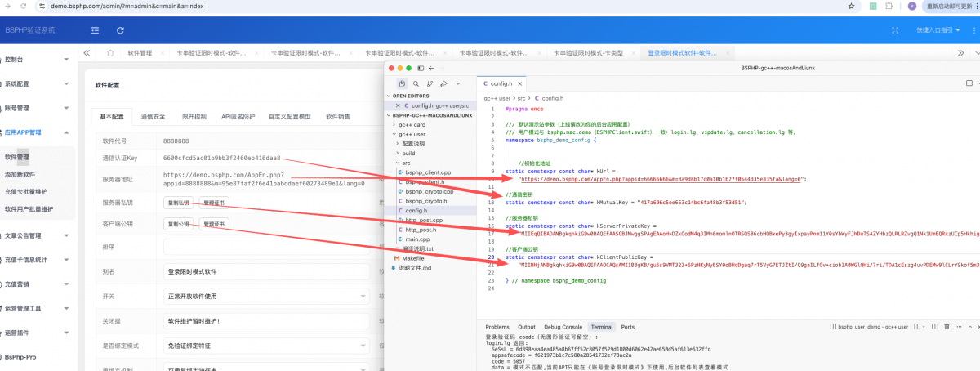Click the browser profile avatar icon
Viewport: 980px width, 371px height.
tap(911, 5)
